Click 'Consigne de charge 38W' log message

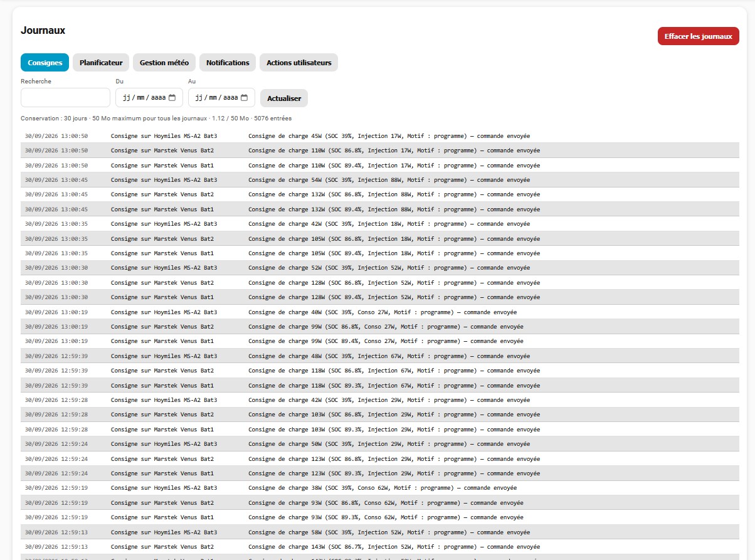point(383,488)
